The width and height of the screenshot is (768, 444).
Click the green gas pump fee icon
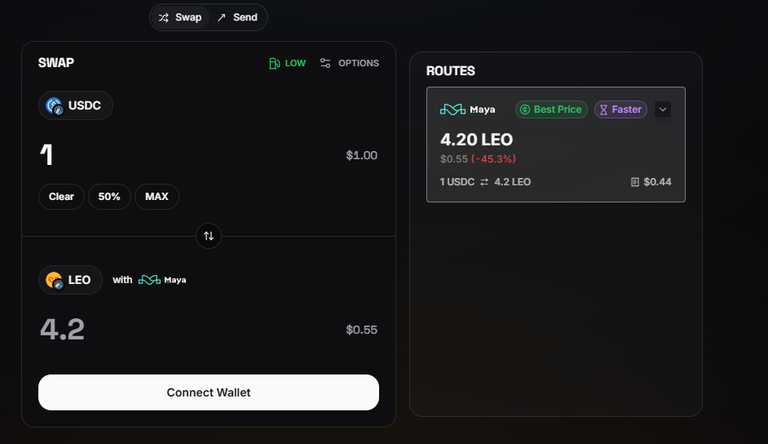(274, 63)
